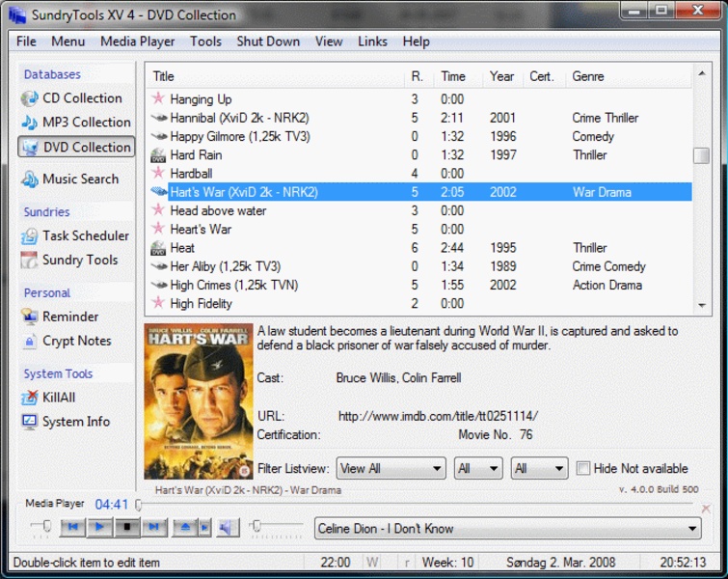Click the eject/open media button

(x=185, y=527)
